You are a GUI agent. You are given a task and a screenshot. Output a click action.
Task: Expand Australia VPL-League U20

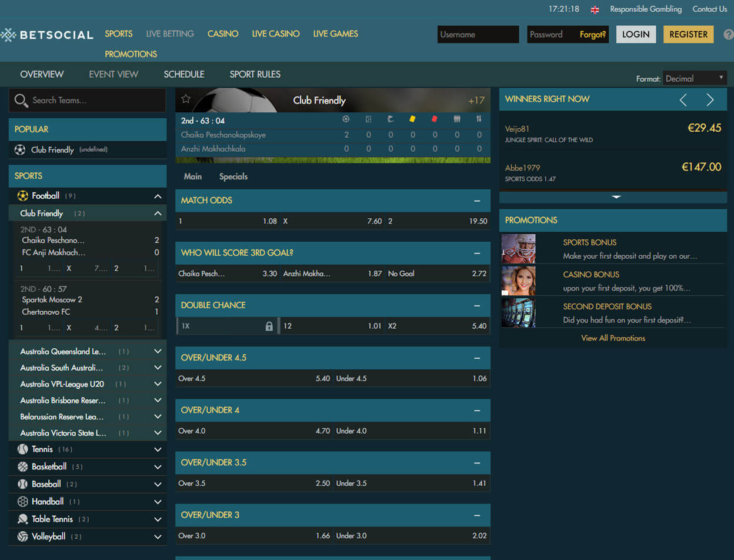(x=158, y=384)
